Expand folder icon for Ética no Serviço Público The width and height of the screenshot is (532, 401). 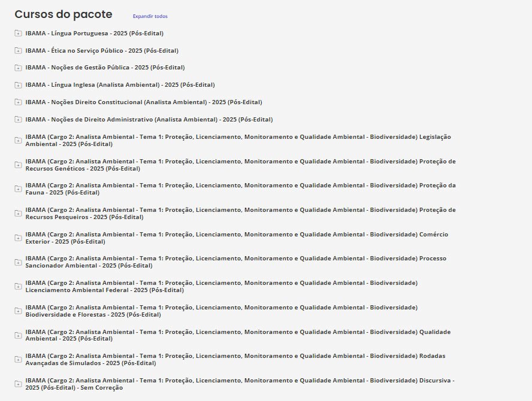(x=18, y=51)
